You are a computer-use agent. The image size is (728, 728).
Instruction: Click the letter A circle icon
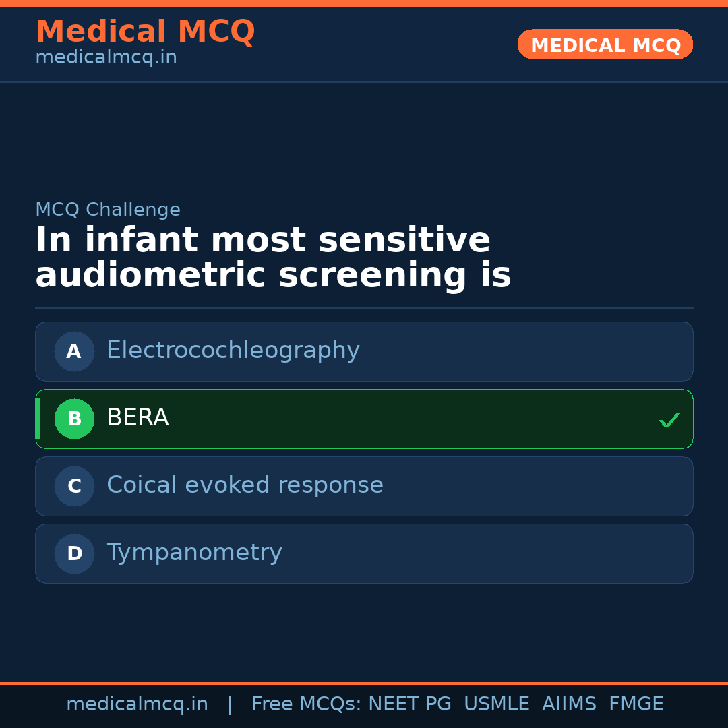(x=74, y=351)
